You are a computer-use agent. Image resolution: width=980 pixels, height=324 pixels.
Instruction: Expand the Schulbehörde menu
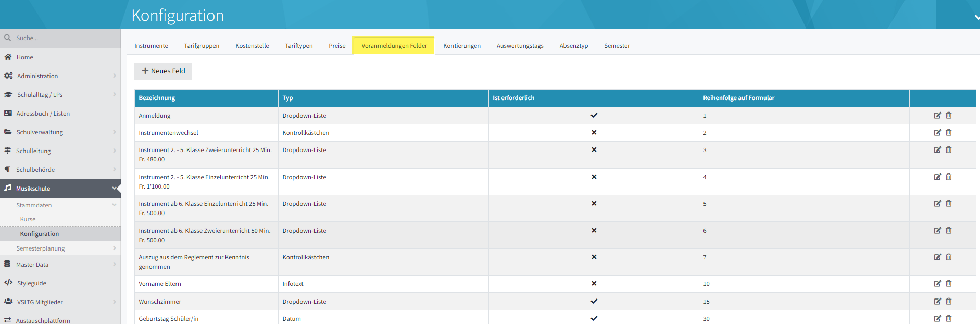click(114, 170)
